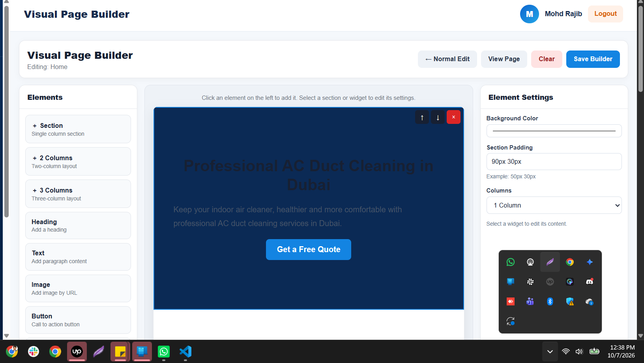Add a 3 Columns layout element
The height and width of the screenshot is (363, 644).
pyautogui.click(x=78, y=194)
